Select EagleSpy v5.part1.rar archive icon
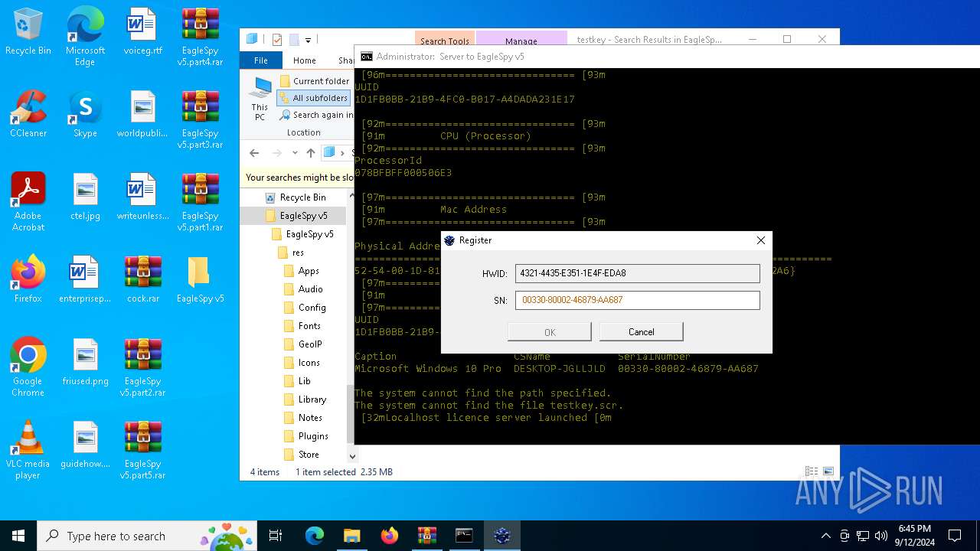The width and height of the screenshot is (980, 551). [x=200, y=202]
